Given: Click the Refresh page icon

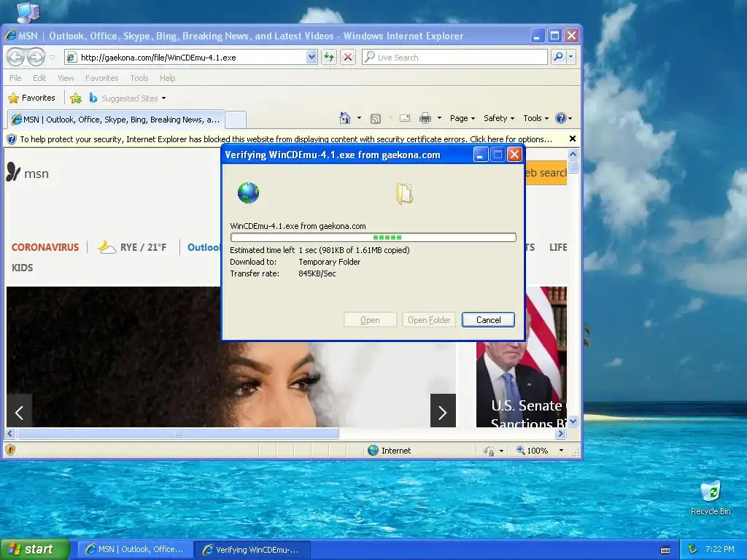Looking at the screenshot, I should [x=329, y=57].
